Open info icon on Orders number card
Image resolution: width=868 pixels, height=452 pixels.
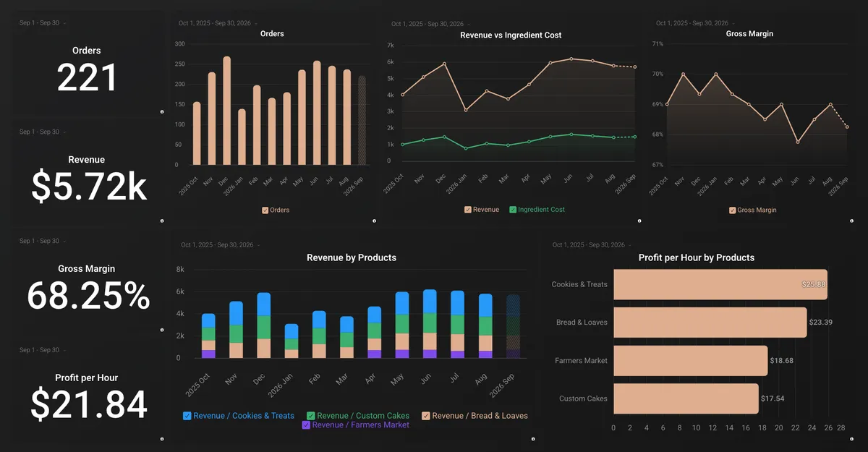(161, 111)
